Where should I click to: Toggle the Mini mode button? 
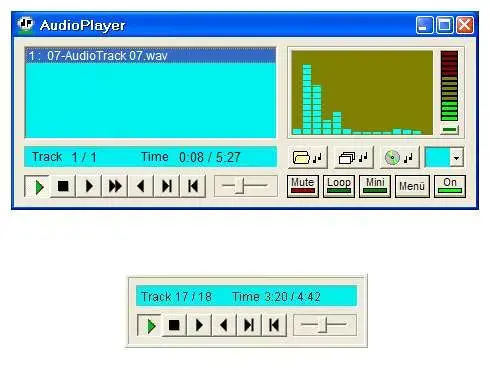(375, 186)
